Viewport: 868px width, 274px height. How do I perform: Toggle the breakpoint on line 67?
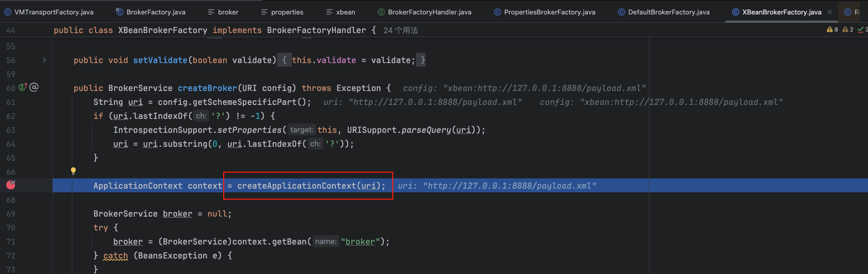click(x=11, y=185)
